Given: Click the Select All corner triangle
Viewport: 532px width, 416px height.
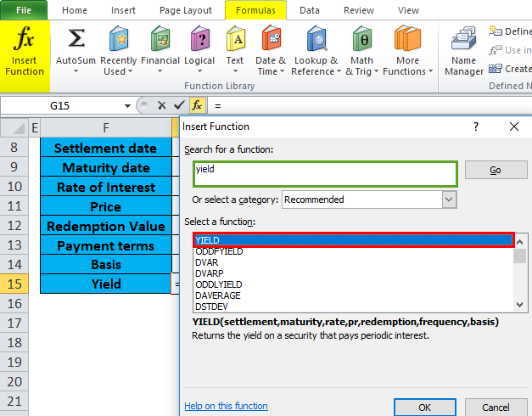Looking at the screenshot, I should 15,127.
